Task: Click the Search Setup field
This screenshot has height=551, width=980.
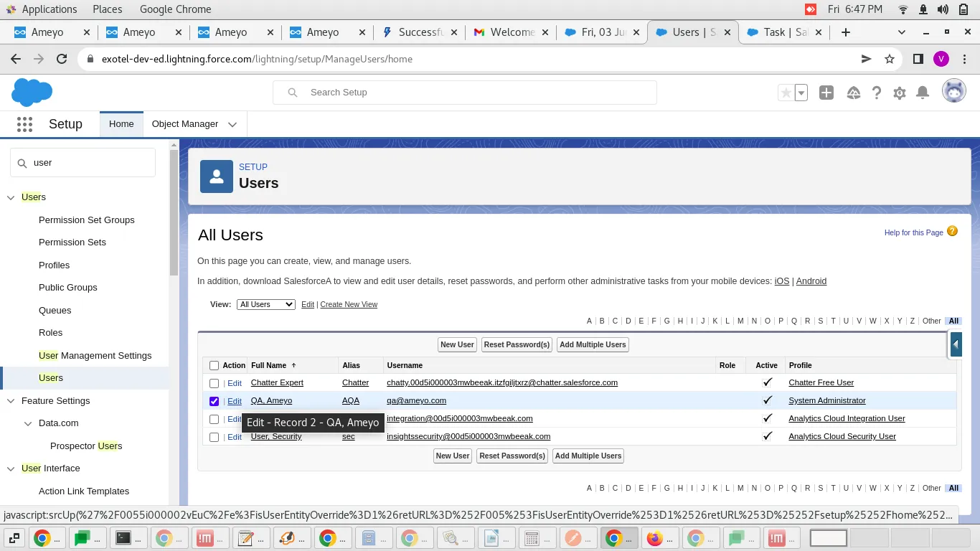Action: 465,93
